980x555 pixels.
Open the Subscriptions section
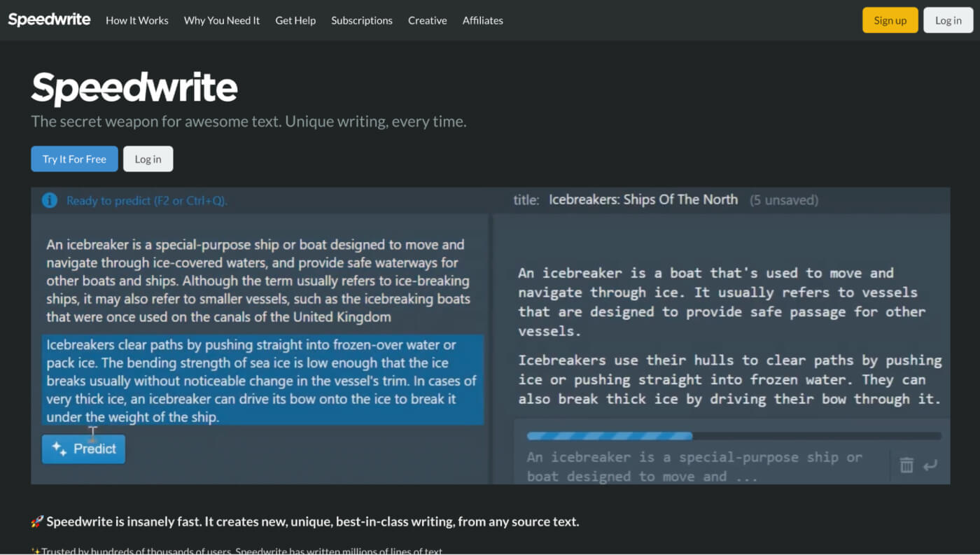[361, 20]
